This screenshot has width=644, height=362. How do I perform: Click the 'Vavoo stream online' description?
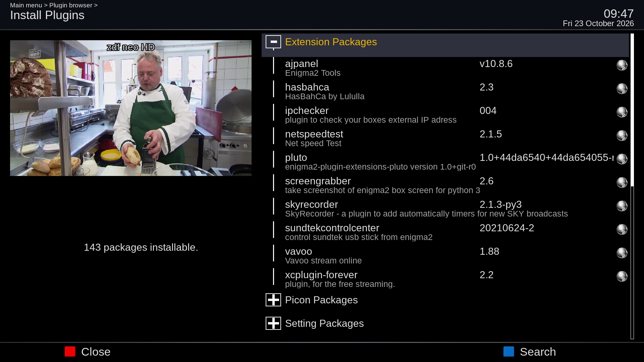(x=323, y=261)
